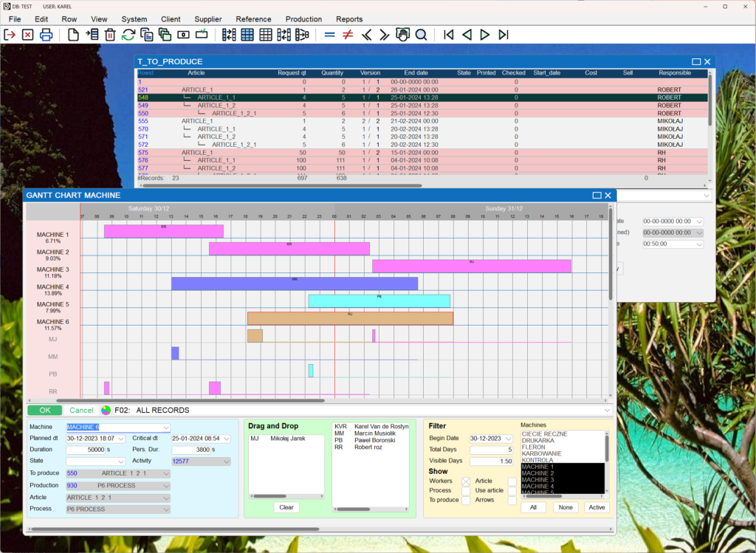The image size is (756, 553).
Task: Navigate to the last record using the arrow icon
Action: [x=504, y=35]
